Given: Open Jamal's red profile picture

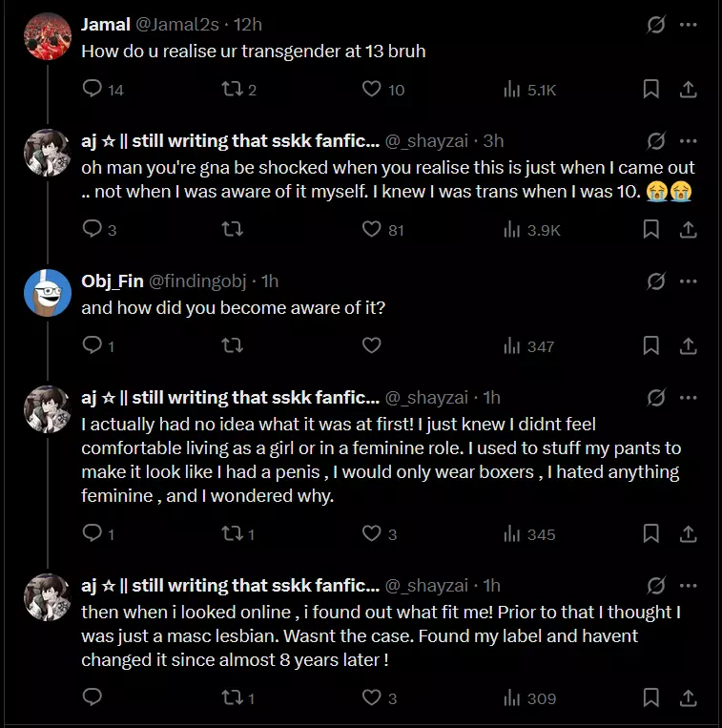Looking at the screenshot, I should coord(48,37).
